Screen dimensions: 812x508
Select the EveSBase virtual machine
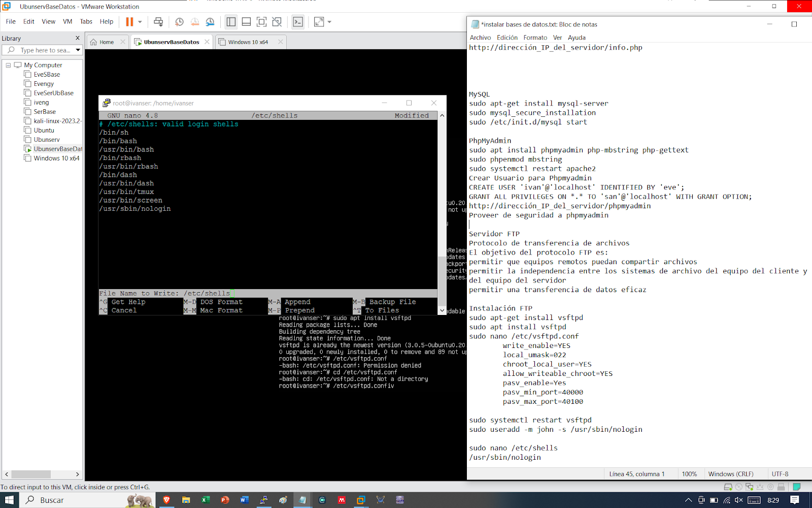point(47,75)
